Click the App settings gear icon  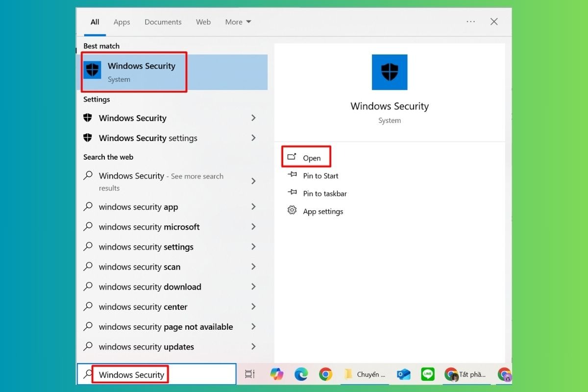292,211
